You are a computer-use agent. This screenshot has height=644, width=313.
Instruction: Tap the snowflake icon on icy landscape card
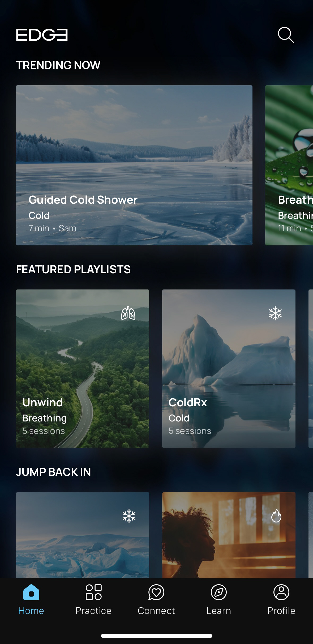129,516
